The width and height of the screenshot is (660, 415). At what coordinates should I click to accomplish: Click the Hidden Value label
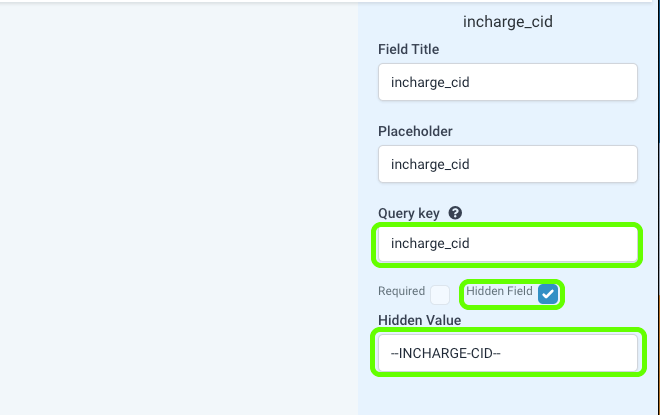pos(419,320)
